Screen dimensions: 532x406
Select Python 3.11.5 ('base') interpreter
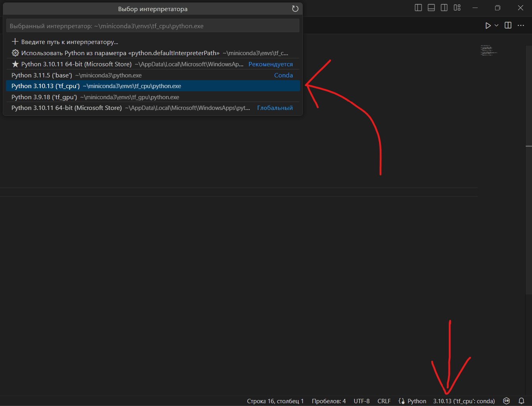pyautogui.click(x=153, y=75)
